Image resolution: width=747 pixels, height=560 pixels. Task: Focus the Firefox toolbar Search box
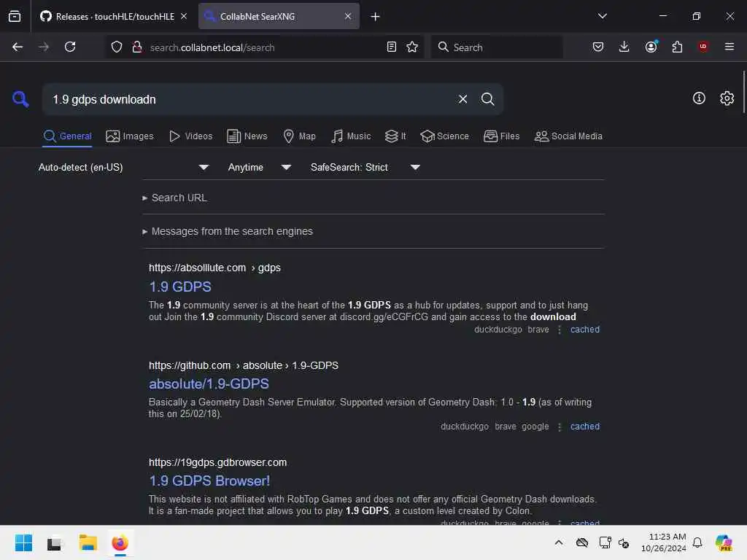tap(496, 47)
